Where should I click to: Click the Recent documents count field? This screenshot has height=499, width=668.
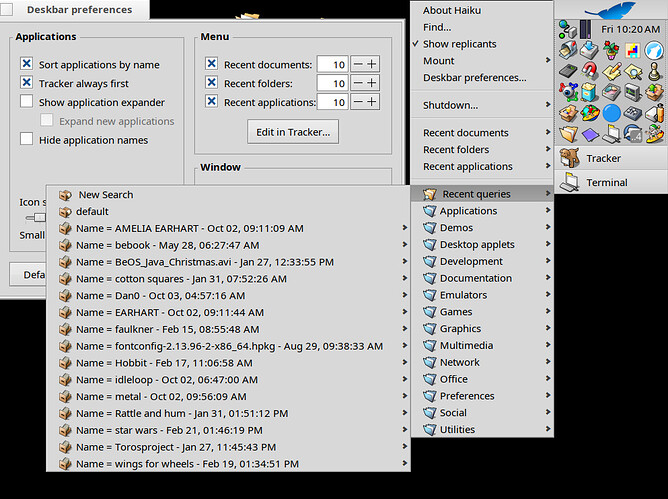tap(332, 65)
